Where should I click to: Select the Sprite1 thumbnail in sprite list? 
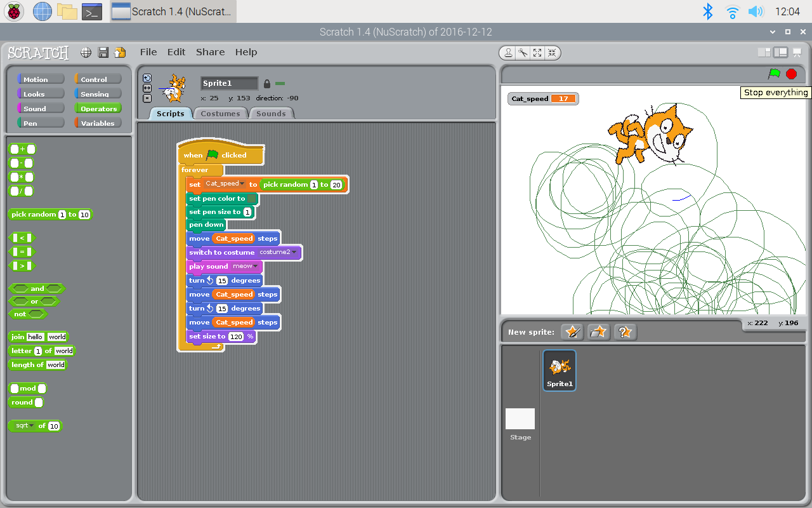pos(559,370)
